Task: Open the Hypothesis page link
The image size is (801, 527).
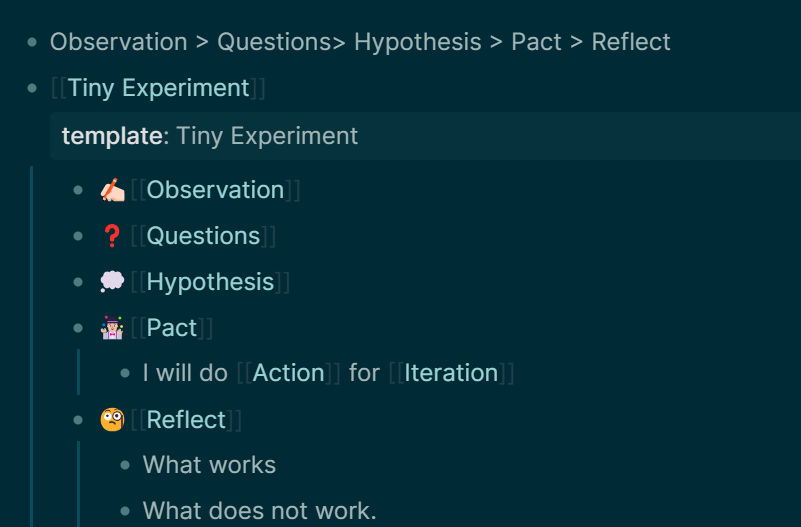Action: (210, 282)
